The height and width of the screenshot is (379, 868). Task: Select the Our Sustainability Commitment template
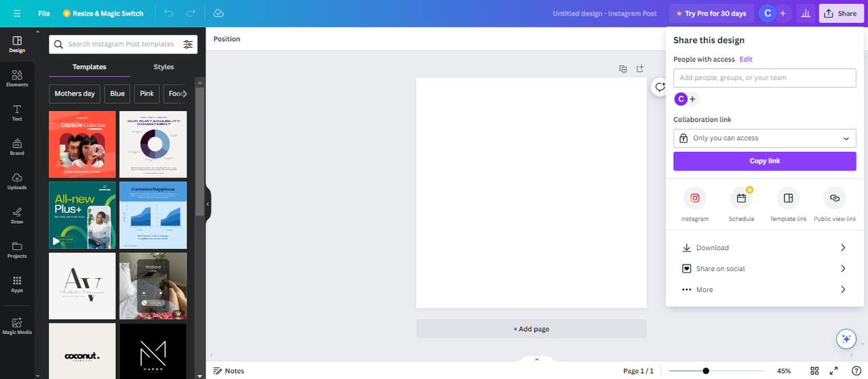pos(153,144)
